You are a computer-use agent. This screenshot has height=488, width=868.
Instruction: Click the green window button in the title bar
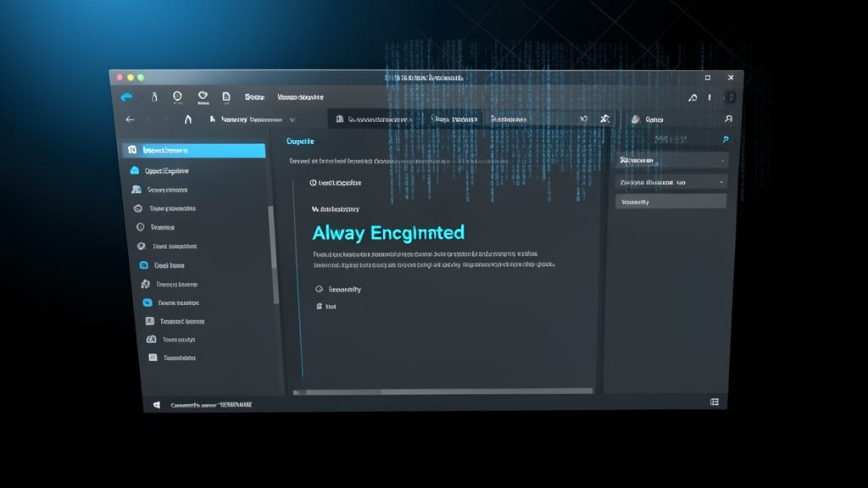141,77
